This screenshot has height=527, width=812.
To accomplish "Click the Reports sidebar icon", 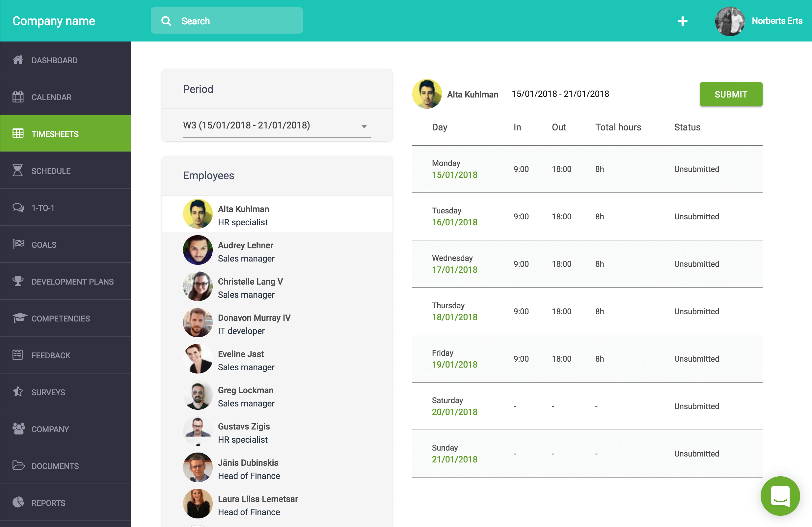I will [x=17, y=503].
